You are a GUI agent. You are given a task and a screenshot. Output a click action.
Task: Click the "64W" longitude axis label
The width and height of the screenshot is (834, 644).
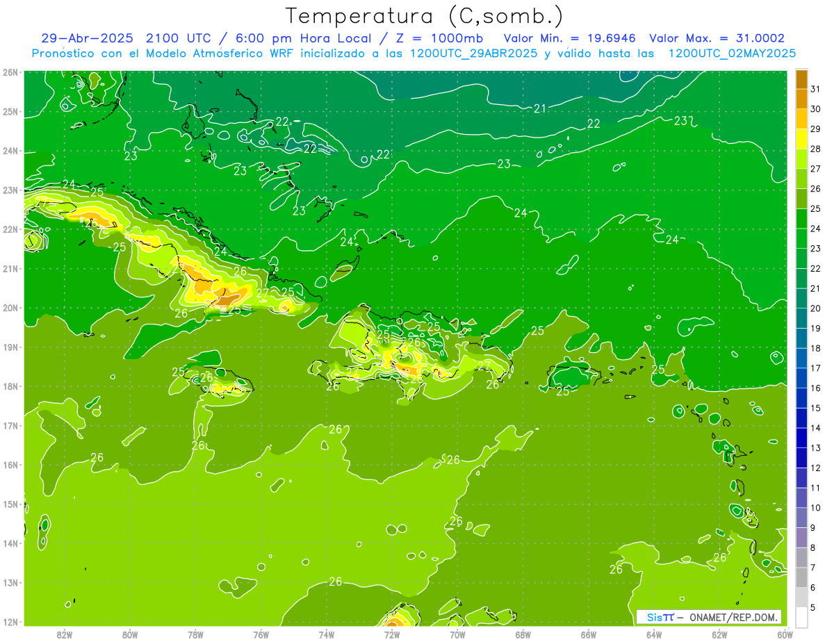point(654,634)
